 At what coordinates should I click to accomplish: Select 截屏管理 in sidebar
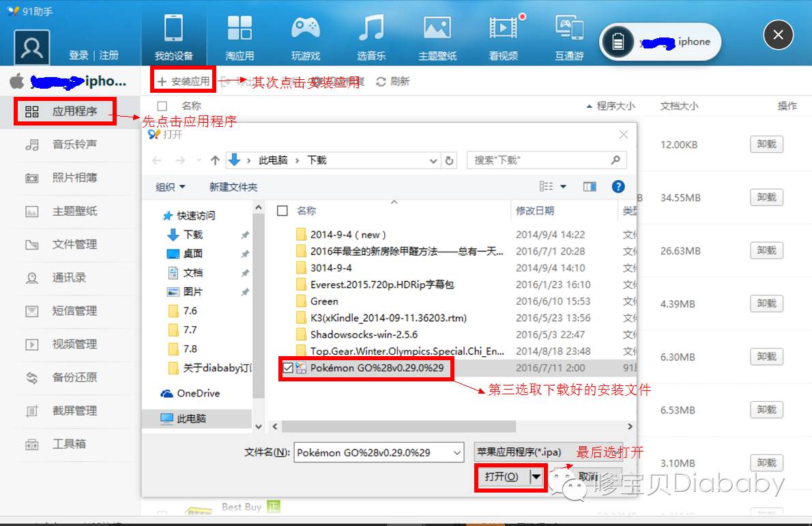70,411
